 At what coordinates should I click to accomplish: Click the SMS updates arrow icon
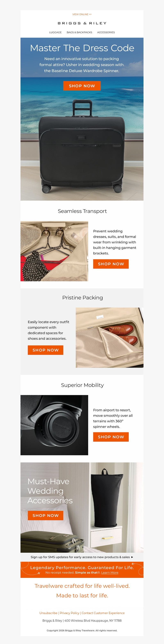(x=132, y=557)
